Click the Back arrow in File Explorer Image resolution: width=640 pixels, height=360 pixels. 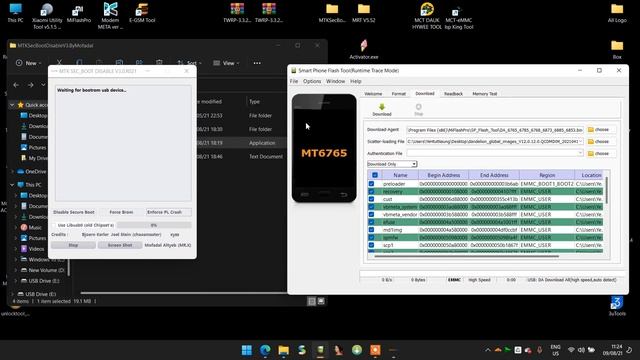point(16,85)
